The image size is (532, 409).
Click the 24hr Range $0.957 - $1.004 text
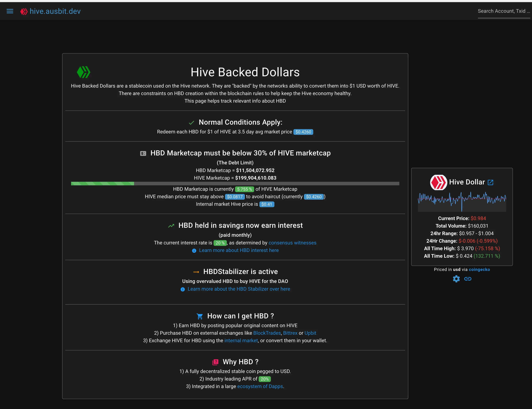click(x=462, y=234)
